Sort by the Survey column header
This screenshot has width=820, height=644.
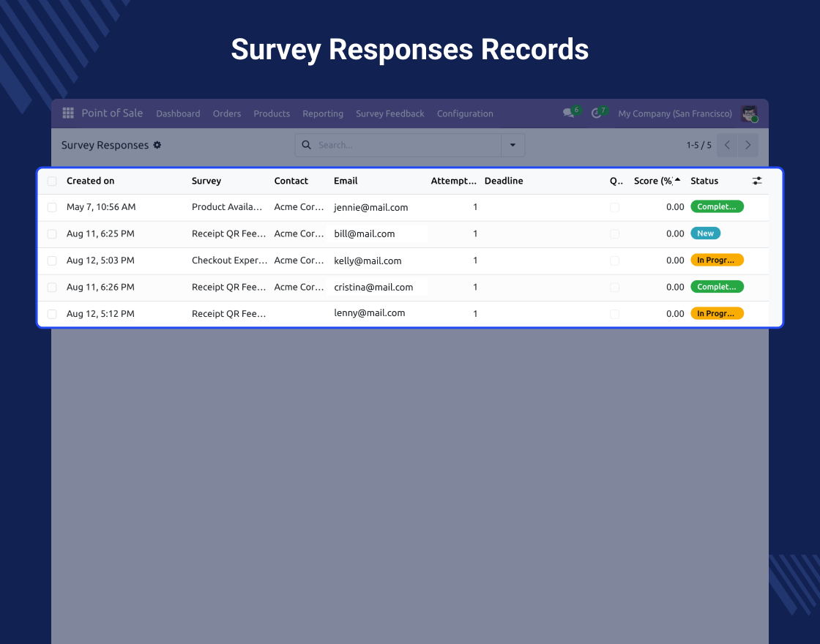[206, 181]
